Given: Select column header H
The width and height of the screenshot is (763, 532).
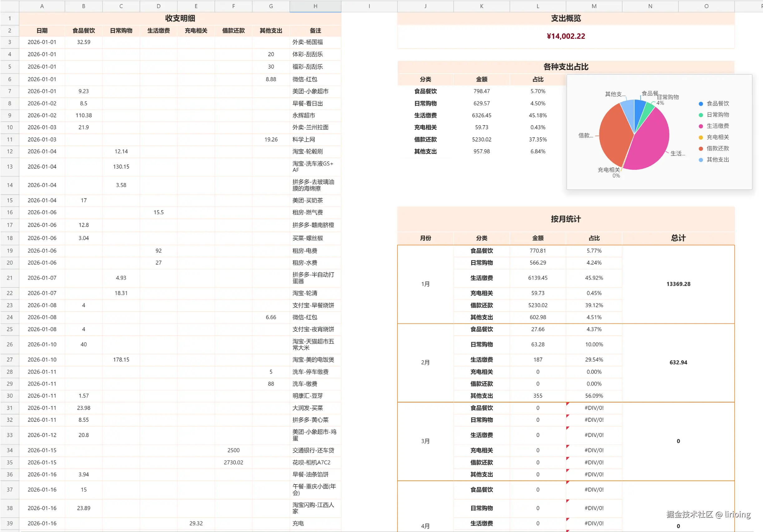Looking at the screenshot, I should (x=315, y=6).
